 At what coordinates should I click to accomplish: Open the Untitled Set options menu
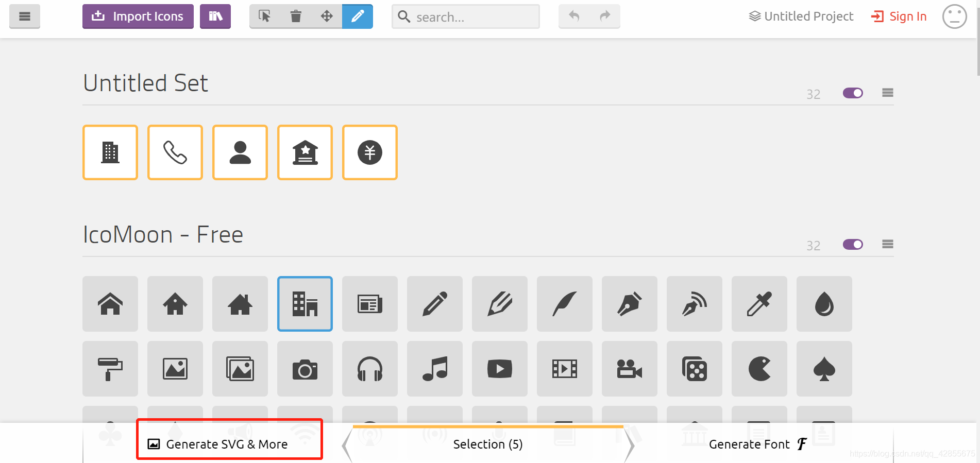coord(887,93)
